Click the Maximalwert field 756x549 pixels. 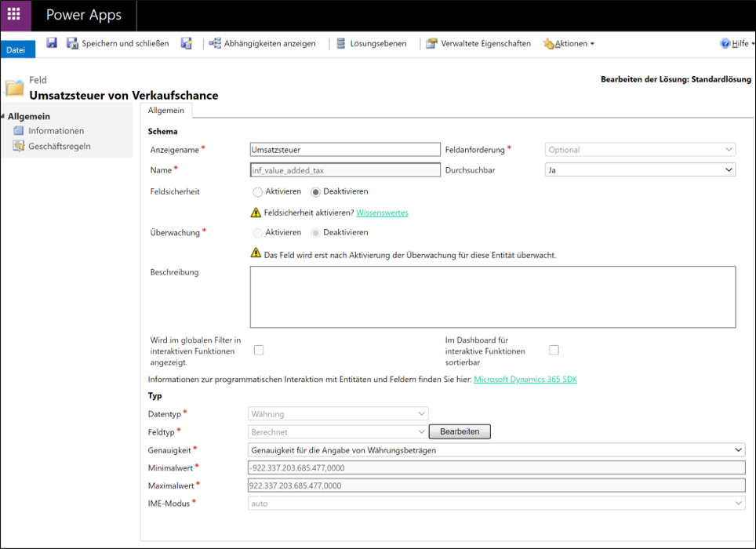tap(496, 485)
